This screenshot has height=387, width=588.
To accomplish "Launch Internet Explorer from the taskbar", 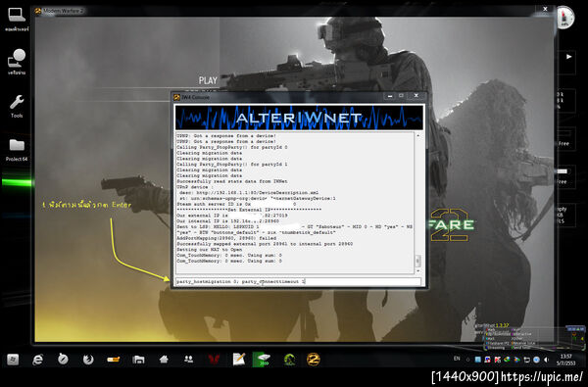I will point(37,360).
